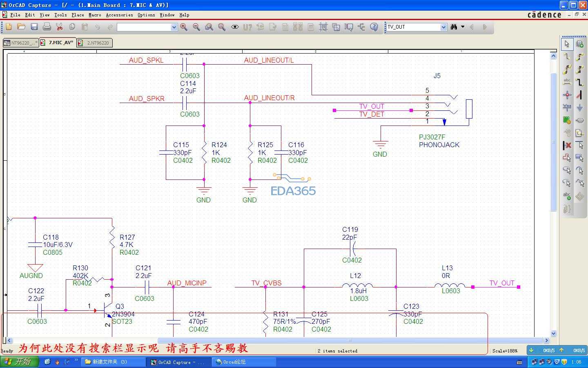Image resolution: width=588 pixels, height=368 pixels.
Task: Open the Tools menu
Action: point(60,15)
